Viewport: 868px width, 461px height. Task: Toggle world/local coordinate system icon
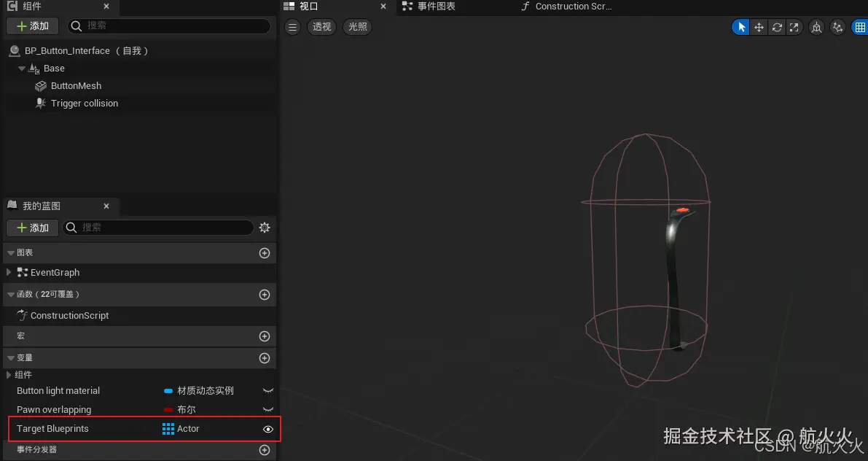click(816, 27)
